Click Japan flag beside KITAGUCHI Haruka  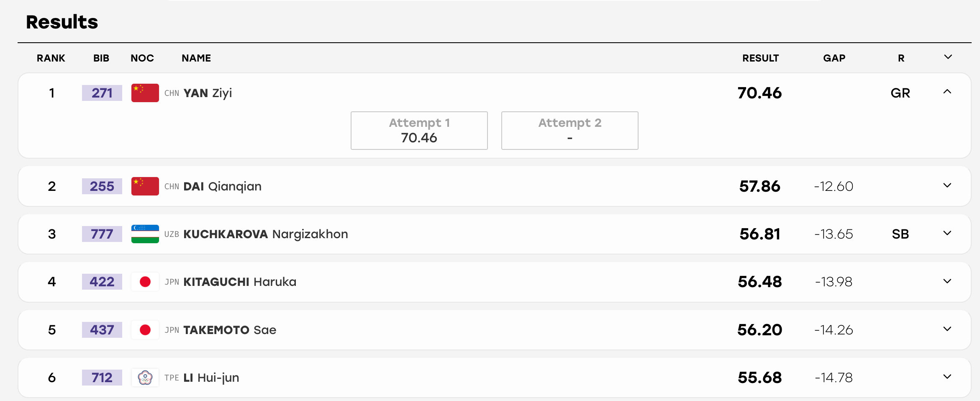click(x=145, y=282)
